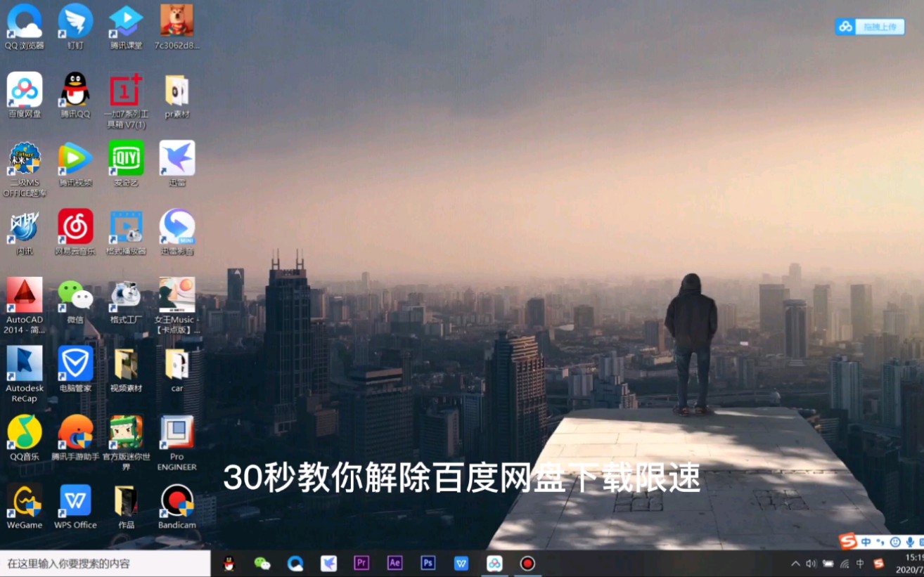Open QQ penguin in the taskbar

pyautogui.click(x=229, y=564)
